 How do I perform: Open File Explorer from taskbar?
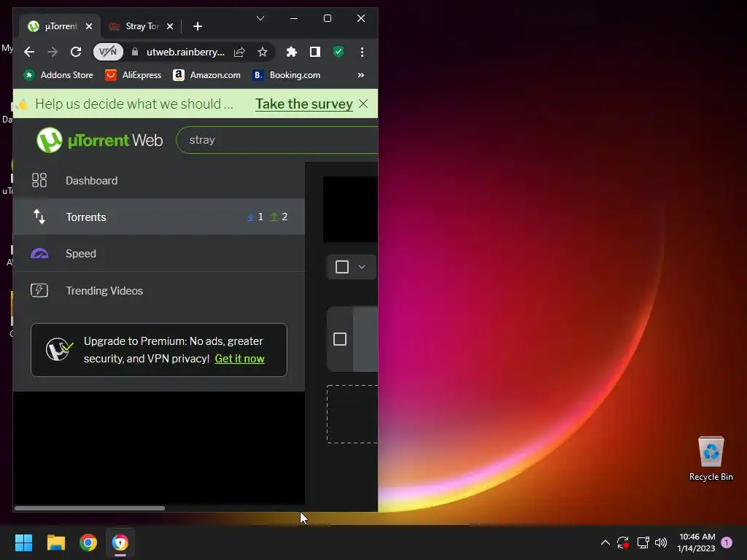55,542
